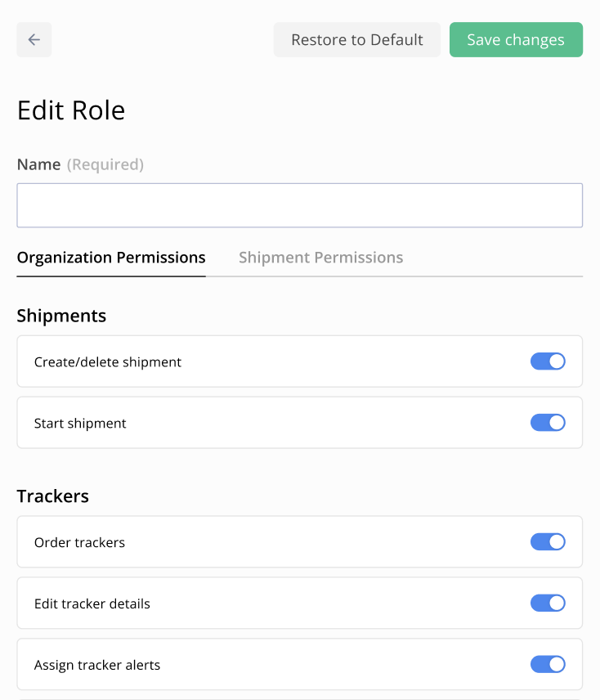Select the Organization Permissions tab
Screen dimensions: 600x700
coord(111,258)
